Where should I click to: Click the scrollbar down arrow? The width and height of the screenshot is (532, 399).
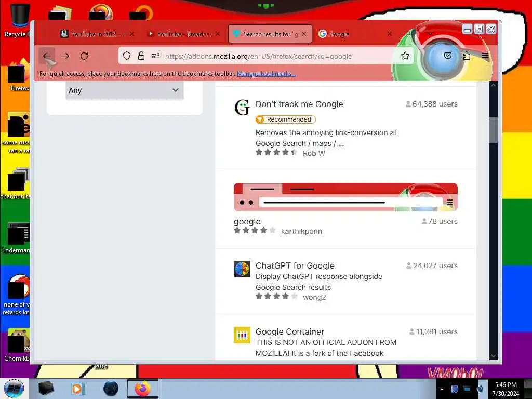coord(494,356)
